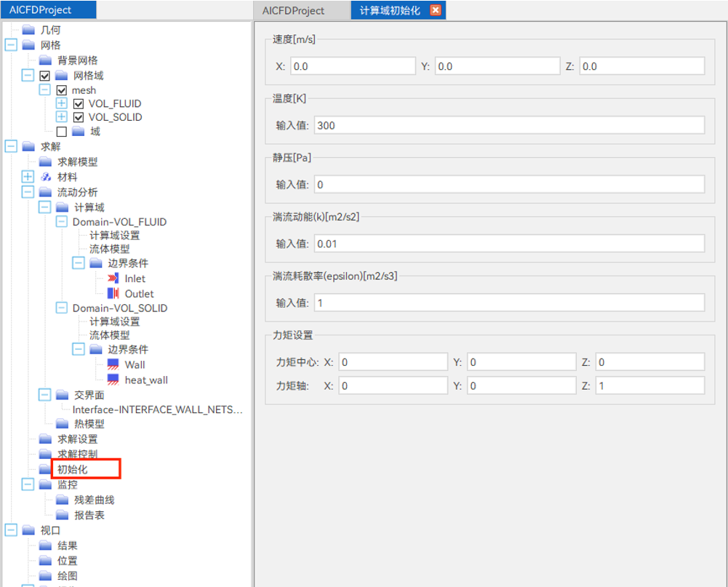Expand the VOL_FLUID plus expander
Screen dimensions: 728x587
(63, 103)
